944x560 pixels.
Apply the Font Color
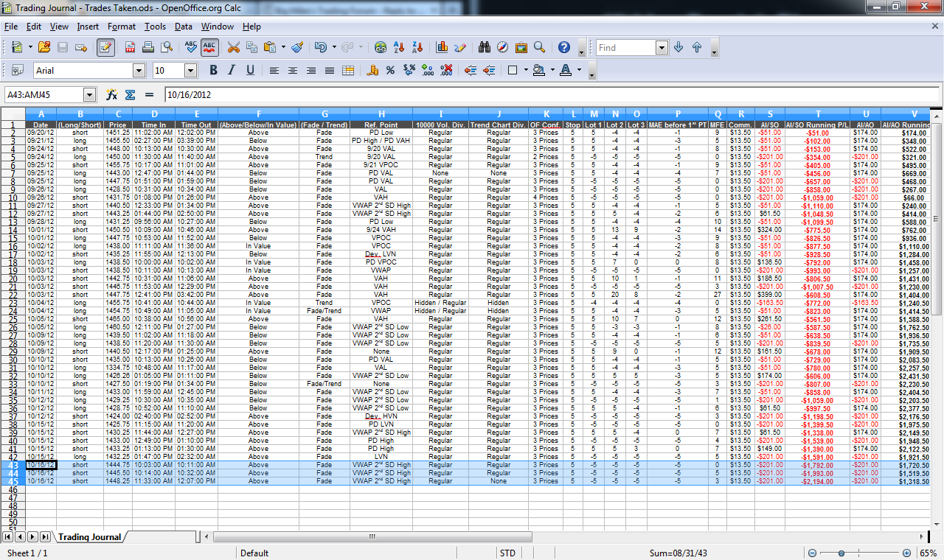tap(566, 71)
